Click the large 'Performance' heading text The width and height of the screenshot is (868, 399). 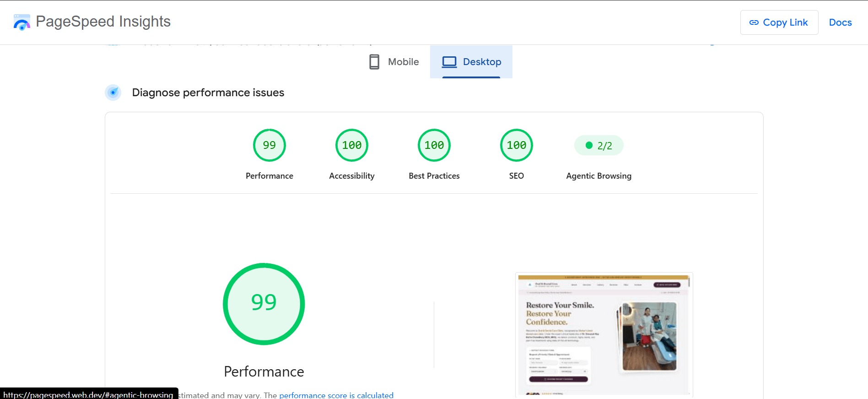264,372
